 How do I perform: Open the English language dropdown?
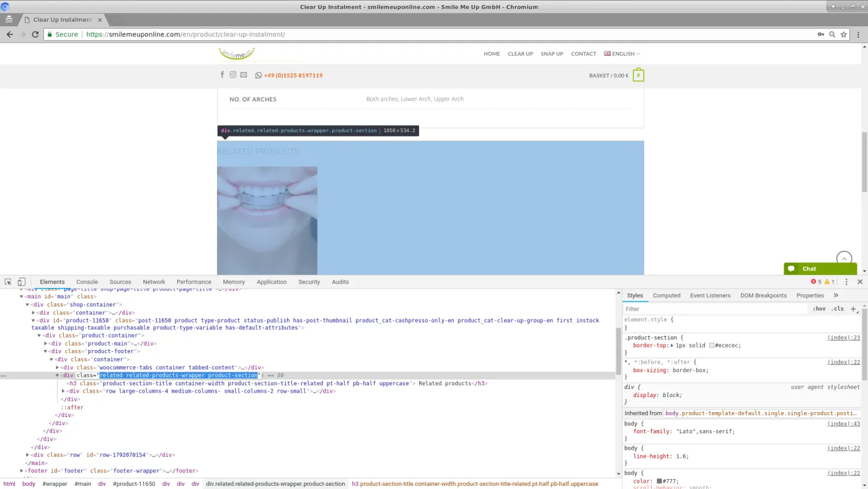pyautogui.click(x=622, y=54)
